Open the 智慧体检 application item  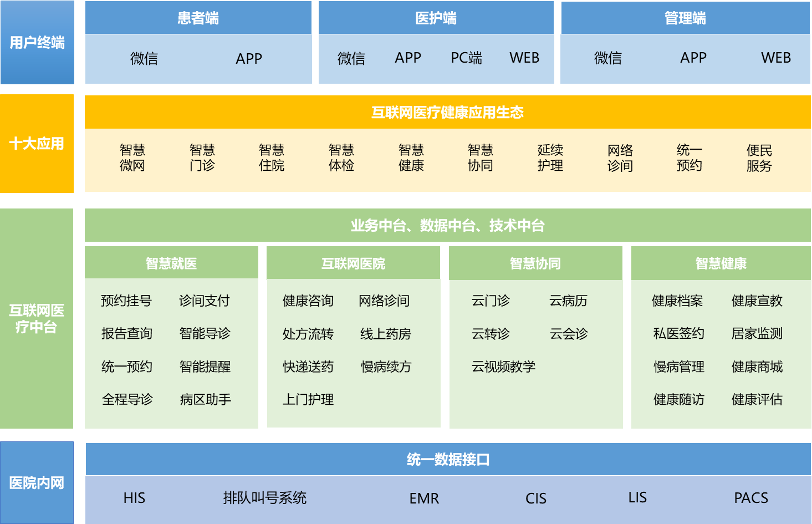[341, 158]
